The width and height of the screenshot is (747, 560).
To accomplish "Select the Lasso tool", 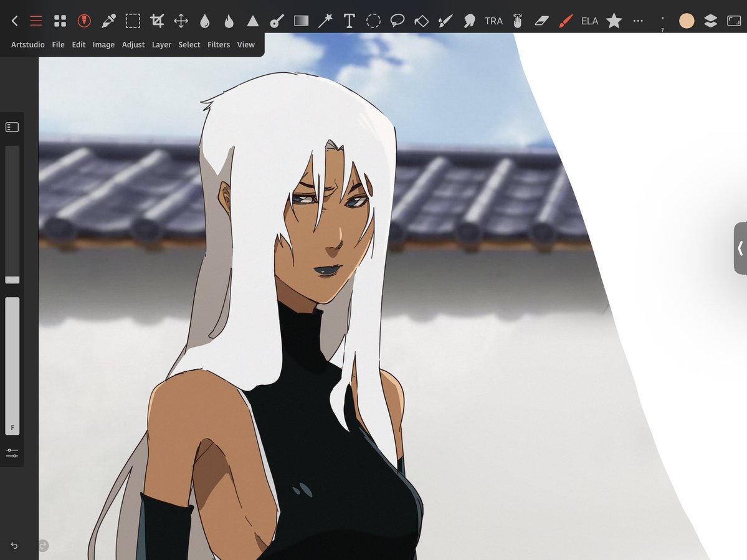I will 397,21.
